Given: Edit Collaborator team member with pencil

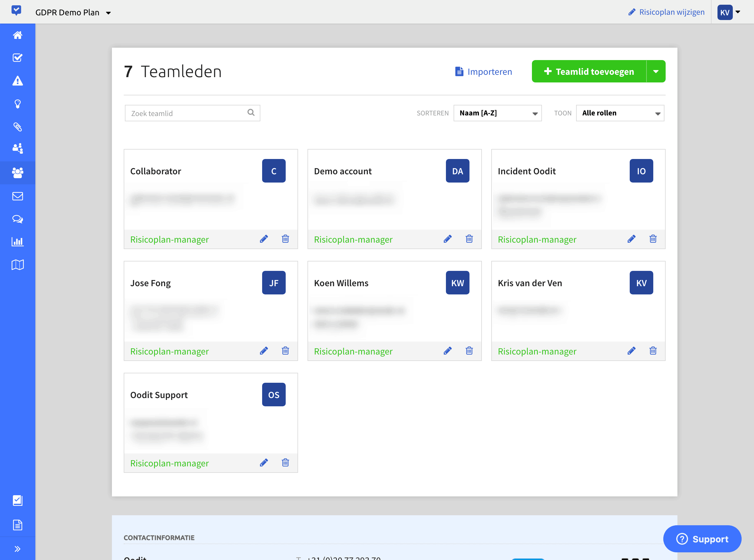Looking at the screenshot, I should click(x=264, y=239).
